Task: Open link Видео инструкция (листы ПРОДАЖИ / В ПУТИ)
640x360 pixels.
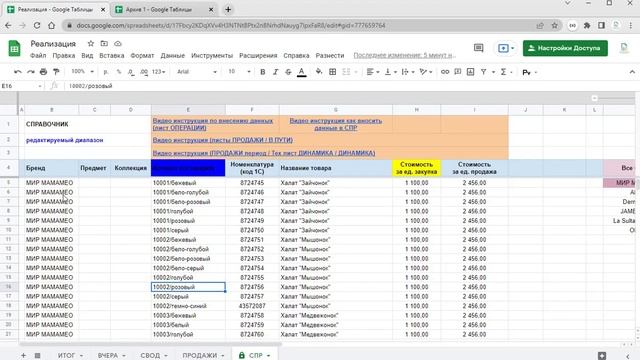Action: (x=222, y=140)
